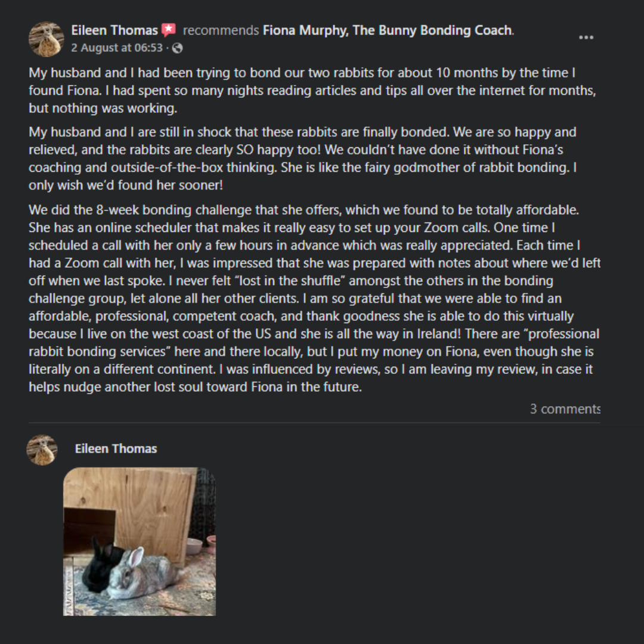Click the pink bowl in the comment photo
This screenshot has height=644, width=644.
pos(195,546)
